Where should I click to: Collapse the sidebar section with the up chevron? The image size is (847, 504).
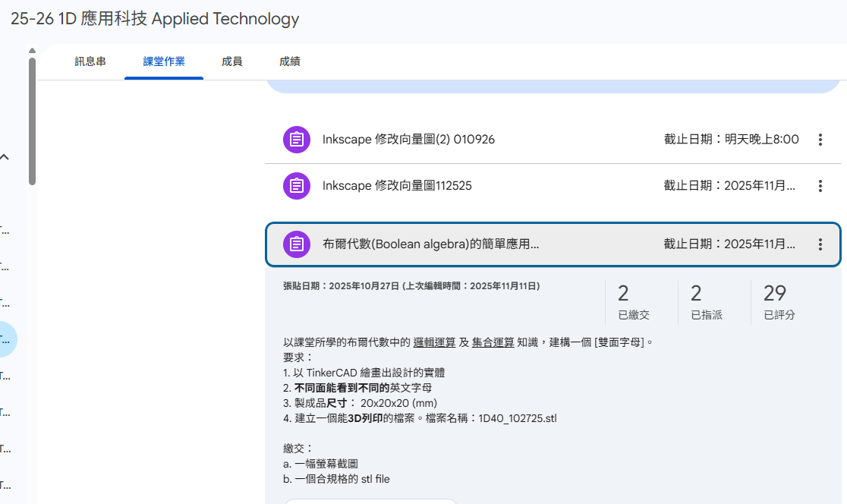click(x=5, y=158)
